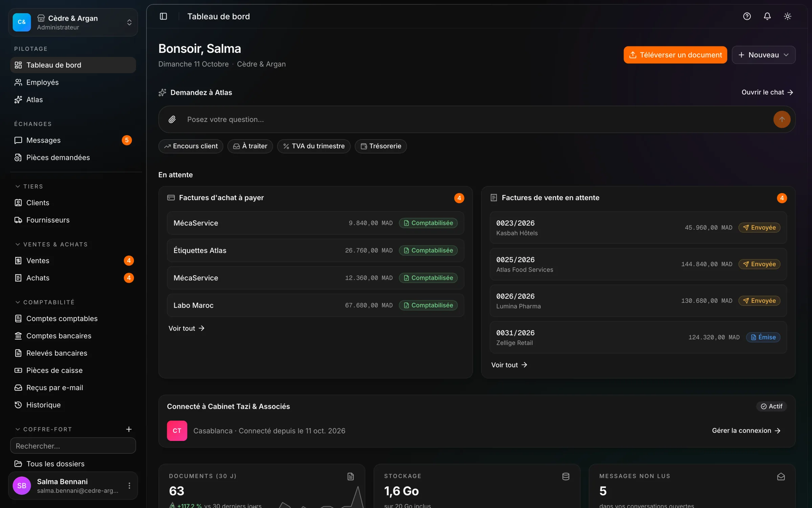Go to Employés page

point(73,82)
